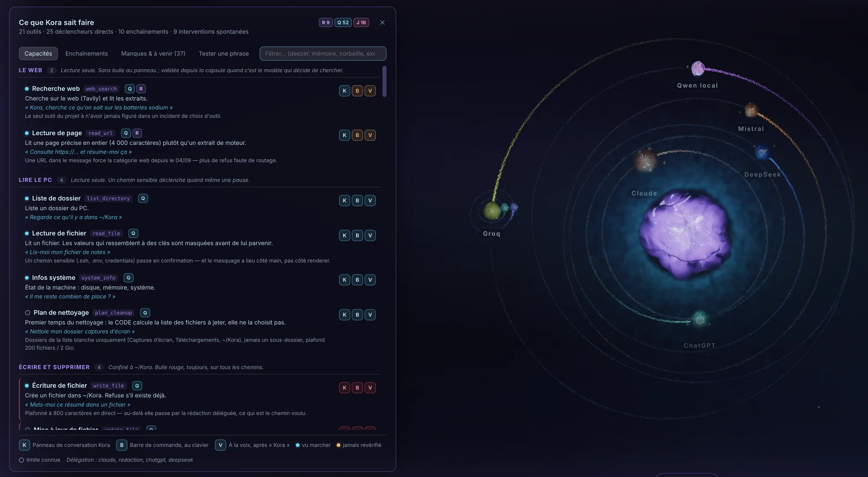This screenshot has height=477, width=868.
Task: Click the R 9 counter badge
Action: tap(326, 23)
